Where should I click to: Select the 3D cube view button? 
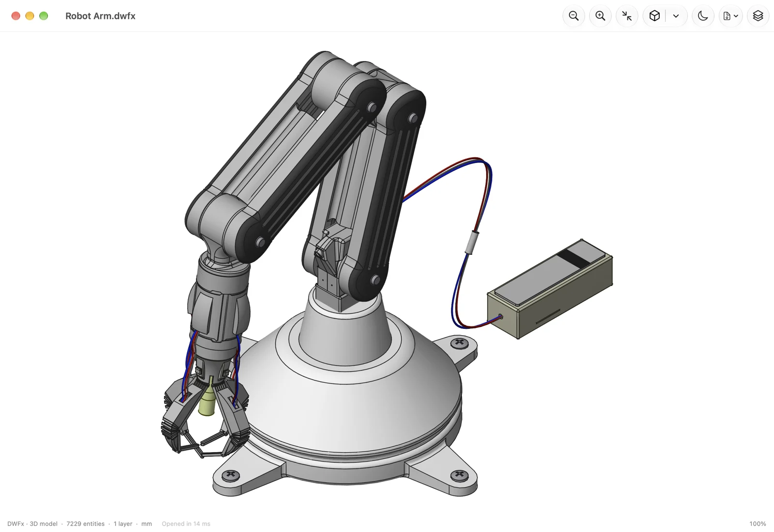pos(655,16)
